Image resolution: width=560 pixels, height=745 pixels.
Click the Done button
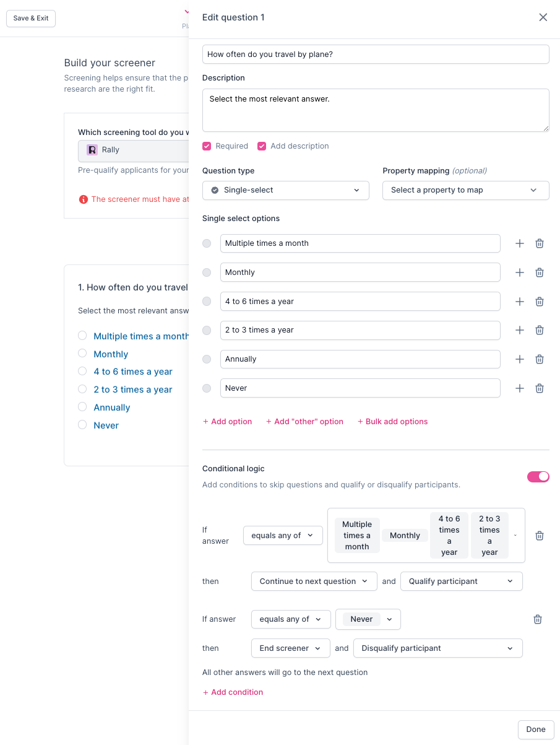(535, 730)
